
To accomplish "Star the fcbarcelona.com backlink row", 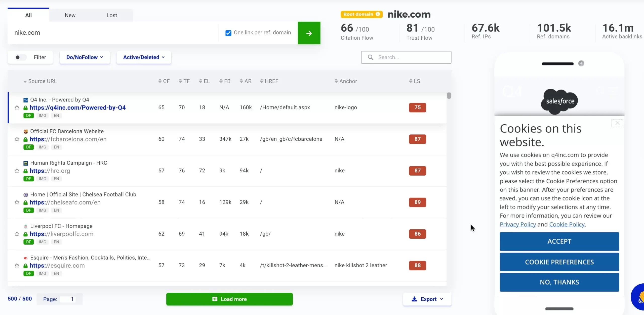I will (x=17, y=139).
